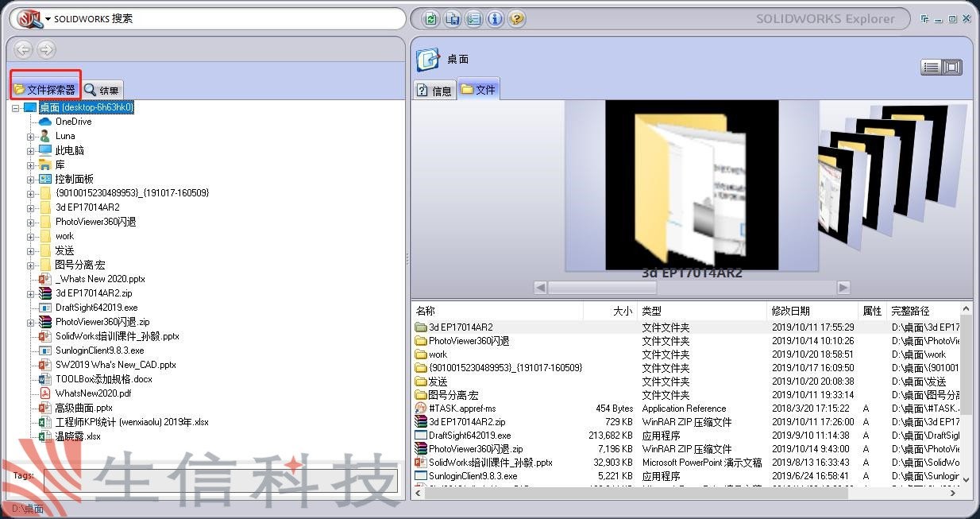The image size is (980, 519).
Task: Select the 库 library icon in tree
Action: click(x=45, y=165)
